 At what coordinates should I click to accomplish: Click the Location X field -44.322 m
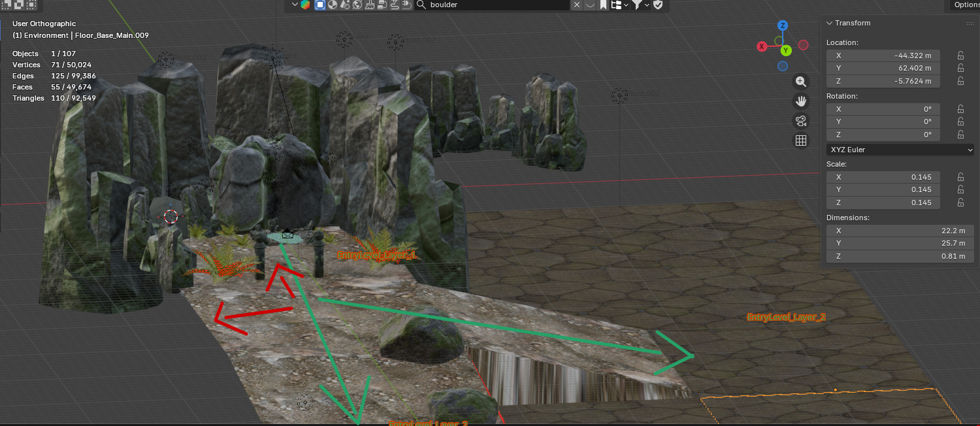pyautogui.click(x=883, y=56)
